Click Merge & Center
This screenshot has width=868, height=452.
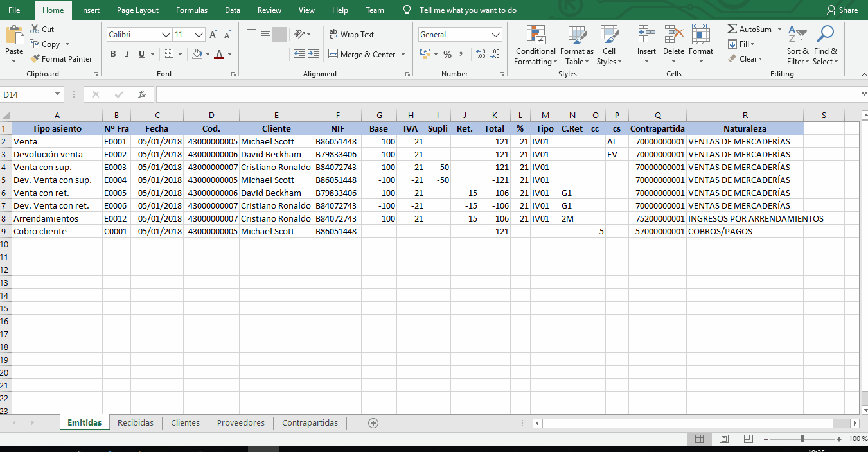[x=362, y=55]
